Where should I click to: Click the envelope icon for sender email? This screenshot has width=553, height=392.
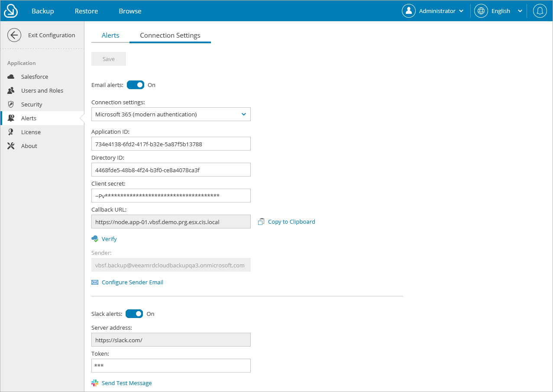(95, 282)
